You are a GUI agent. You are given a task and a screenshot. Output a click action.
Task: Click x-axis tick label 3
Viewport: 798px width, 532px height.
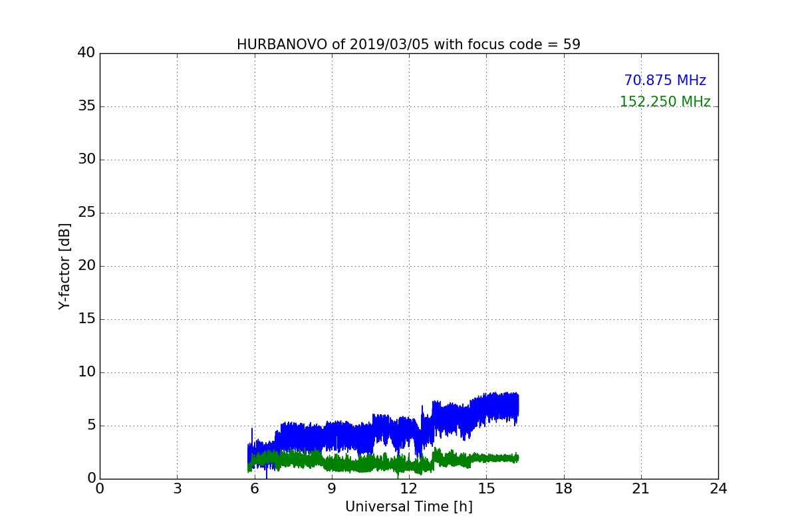click(177, 489)
